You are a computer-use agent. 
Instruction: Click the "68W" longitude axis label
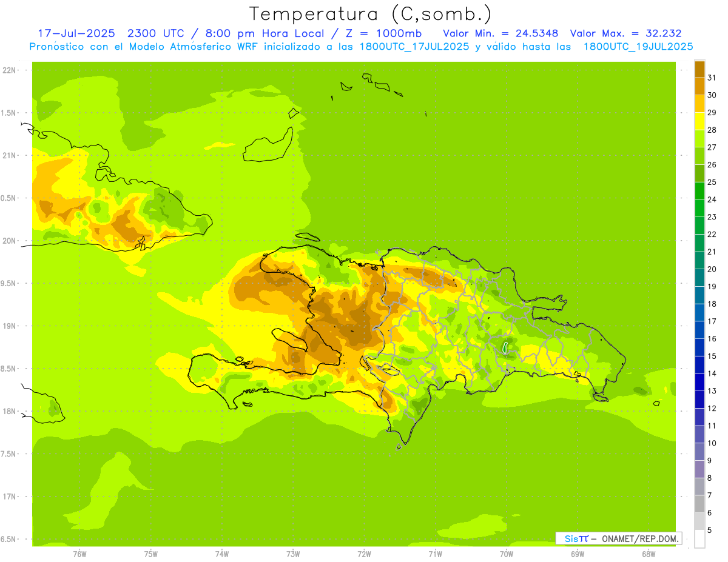pyautogui.click(x=649, y=554)
